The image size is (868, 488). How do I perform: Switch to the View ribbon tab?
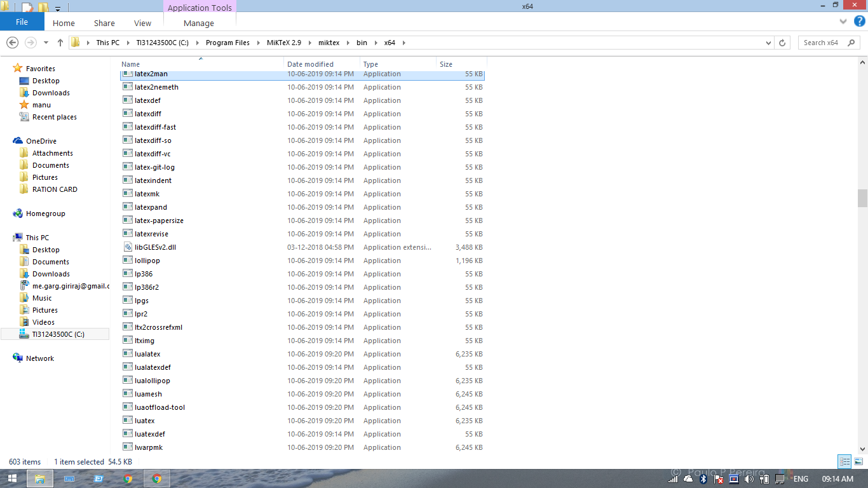(x=142, y=23)
